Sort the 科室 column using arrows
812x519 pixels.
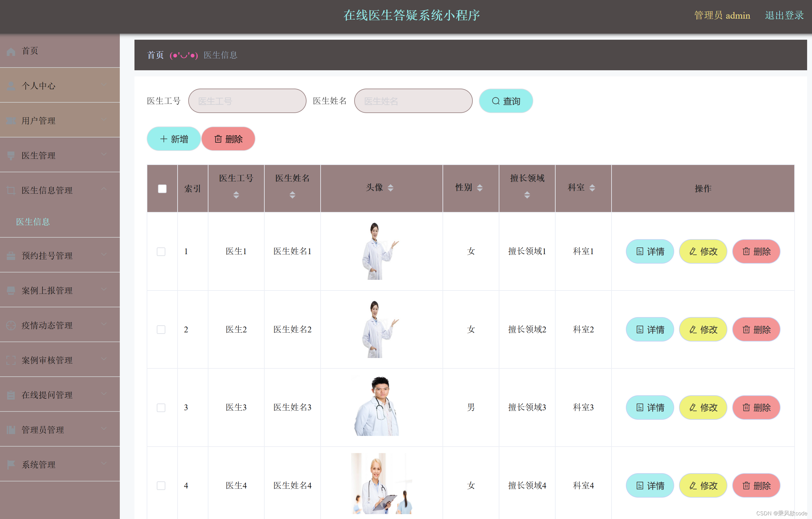tap(592, 188)
